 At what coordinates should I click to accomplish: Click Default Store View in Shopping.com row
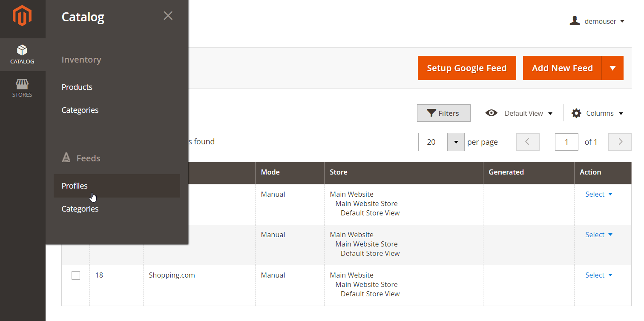click(370, 294)
